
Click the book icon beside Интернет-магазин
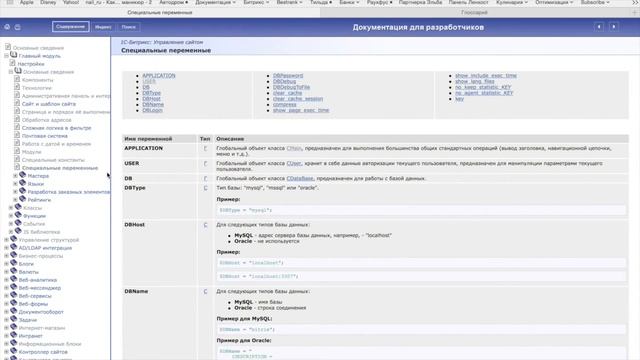coord(13,327)
